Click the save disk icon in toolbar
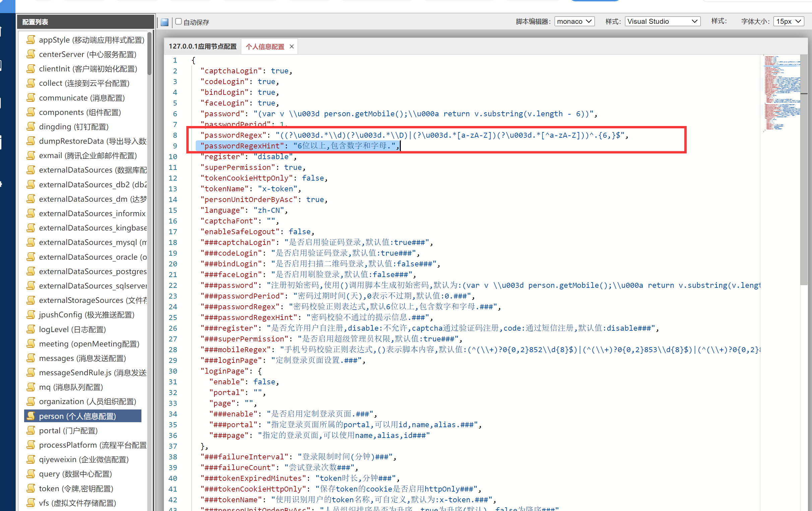 coord(165,22)
